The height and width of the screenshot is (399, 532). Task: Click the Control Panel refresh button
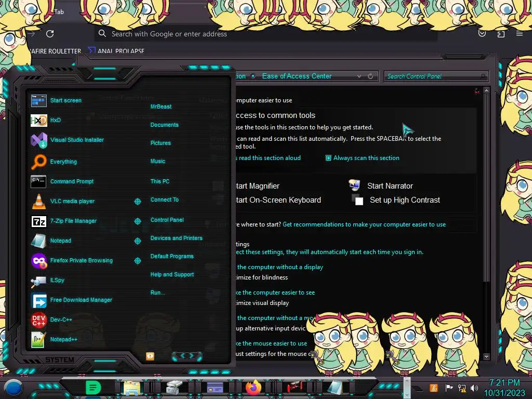coord(370,76)
